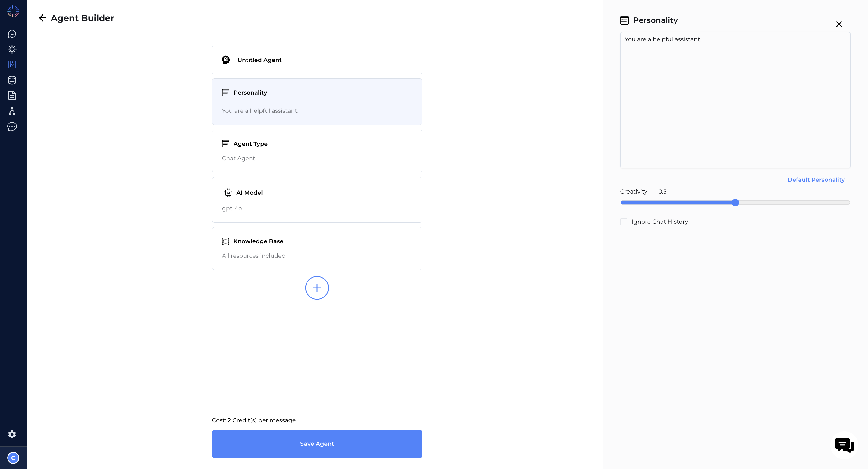
Task: Expand the AI Model selection dropdown
Action: [x=316, y=199]
